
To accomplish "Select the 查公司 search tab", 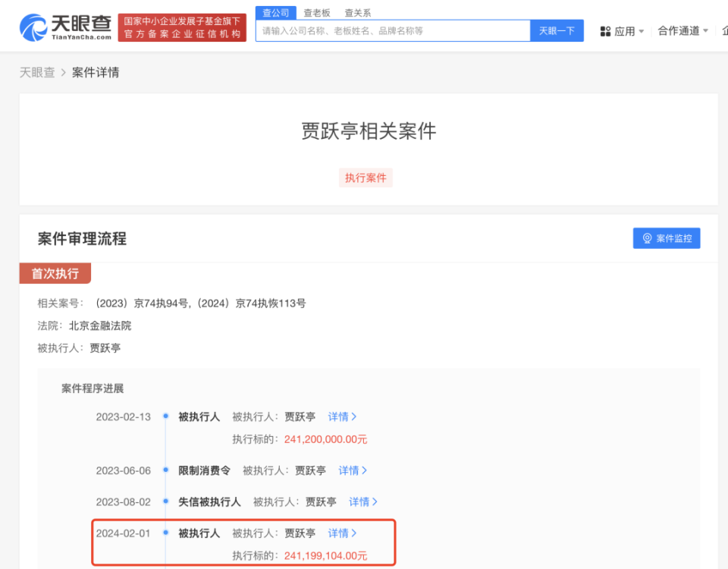I will tap(275, 12).
